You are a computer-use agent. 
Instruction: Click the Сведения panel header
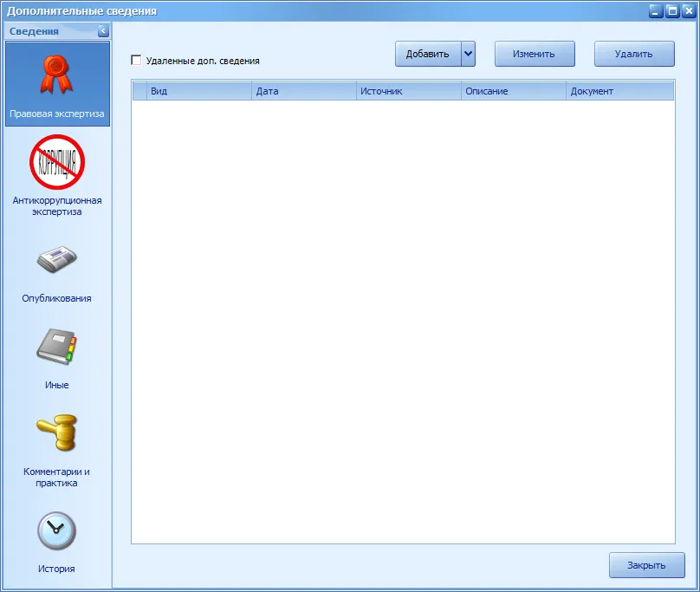(57, 31)
